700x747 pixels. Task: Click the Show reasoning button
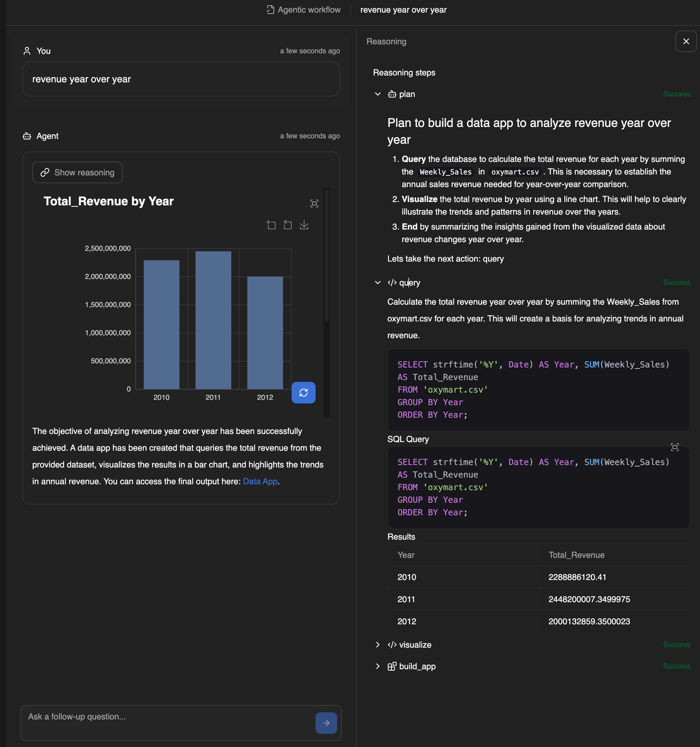tap(78, 172)
